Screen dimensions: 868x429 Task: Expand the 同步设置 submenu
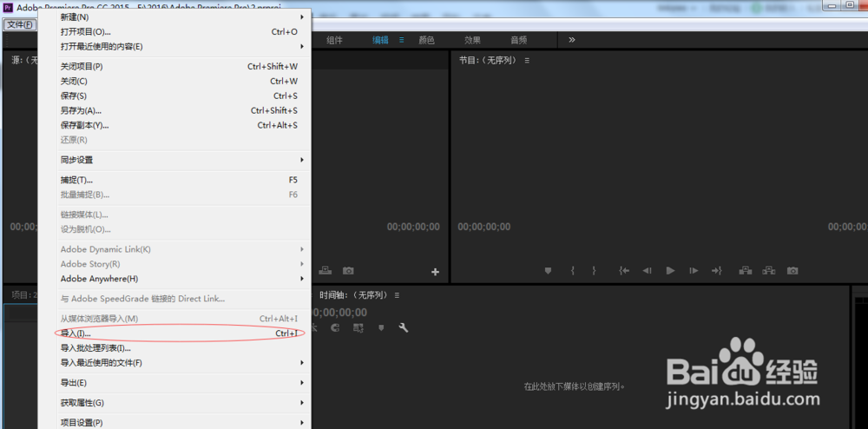175,160
